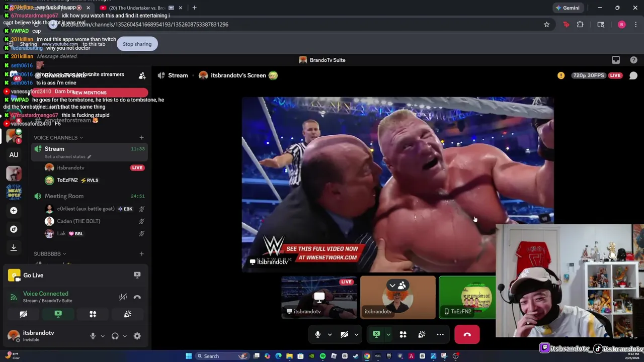Screen dimensions: 644x362
Task: Select itsbrandotv live stream thumbnail
Action: (x=319, y=297)
